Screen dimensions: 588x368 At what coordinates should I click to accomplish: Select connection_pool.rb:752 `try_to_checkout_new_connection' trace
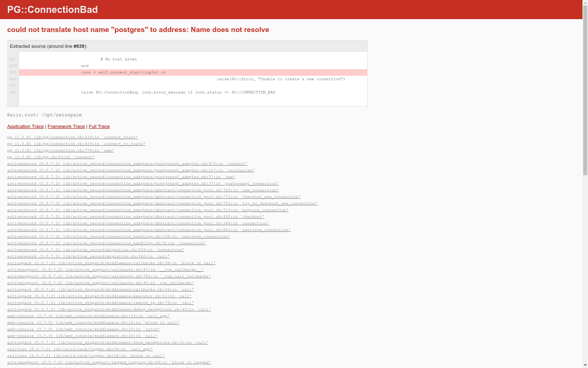coord(162,204)
